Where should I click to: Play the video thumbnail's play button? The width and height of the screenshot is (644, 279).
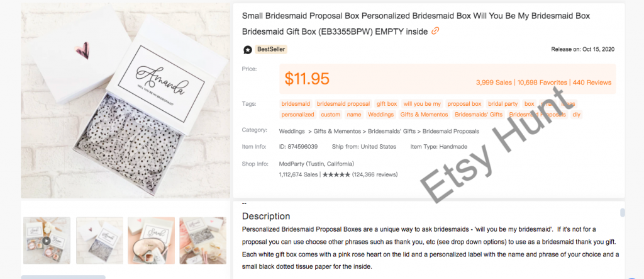[x=47, y=240]
